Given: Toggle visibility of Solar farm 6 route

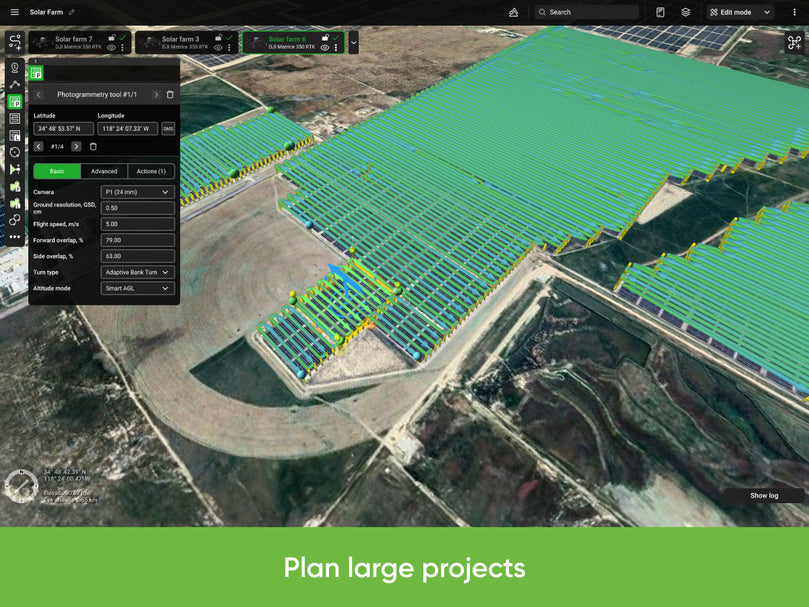Looking at the screenshot, I should click(x=325, y=47).
